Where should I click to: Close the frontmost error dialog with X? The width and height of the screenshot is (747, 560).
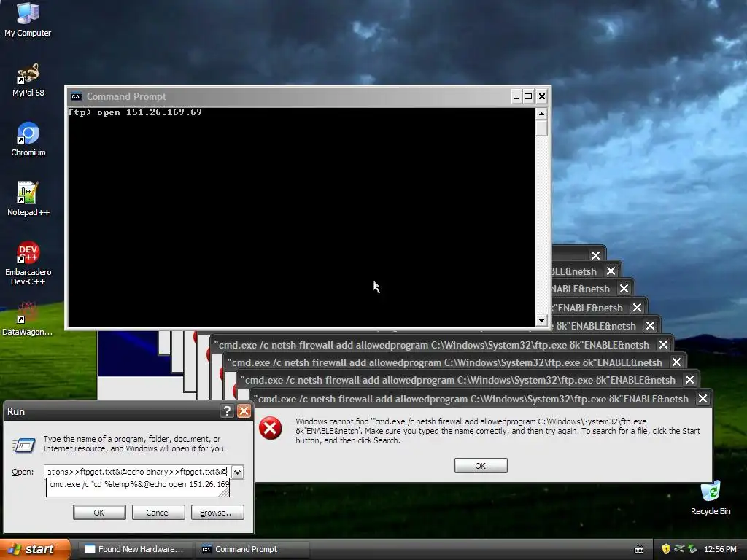[703, 399]
